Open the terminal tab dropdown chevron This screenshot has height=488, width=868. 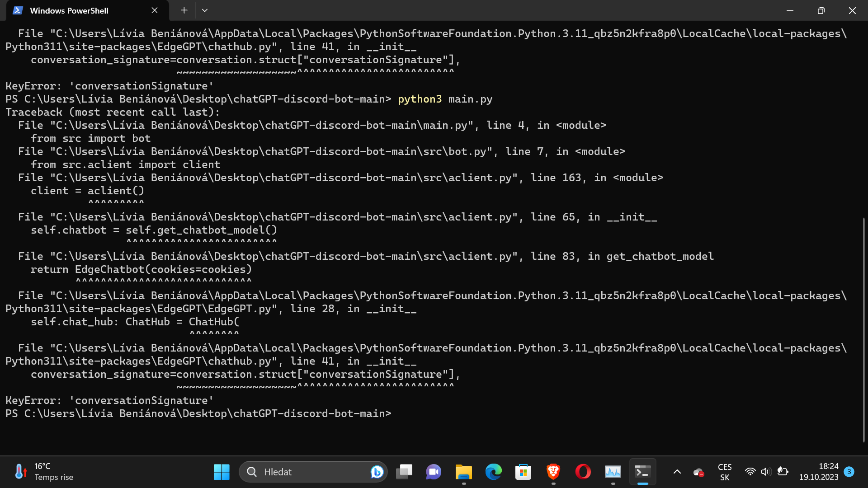pyautogui.click(x=205, y=10)
